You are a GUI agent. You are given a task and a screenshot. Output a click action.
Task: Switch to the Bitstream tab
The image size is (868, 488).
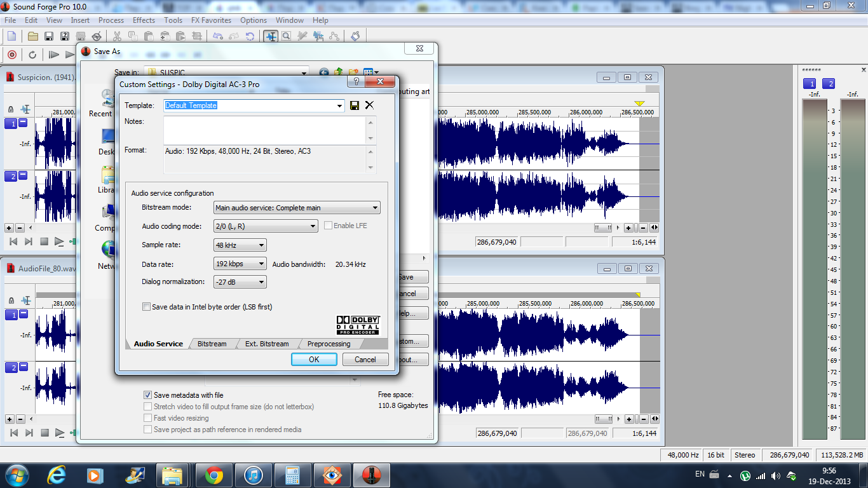pos(212,344)
